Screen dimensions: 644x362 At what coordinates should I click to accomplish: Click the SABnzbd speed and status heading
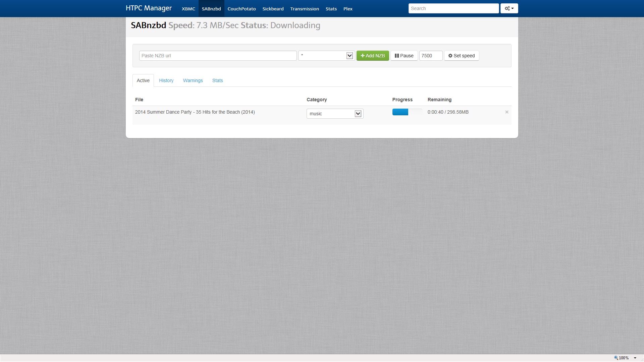(225, 25)
